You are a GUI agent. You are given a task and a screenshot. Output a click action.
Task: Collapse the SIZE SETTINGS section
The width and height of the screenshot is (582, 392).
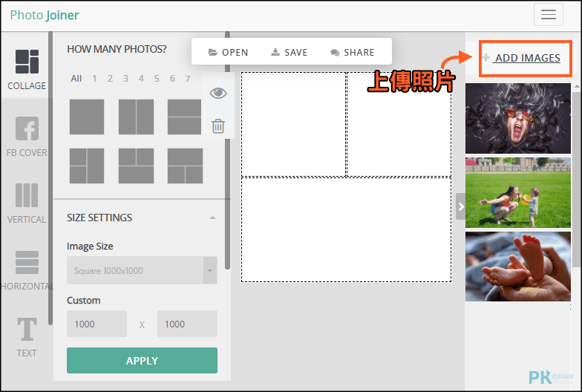(x=212, y=218)
